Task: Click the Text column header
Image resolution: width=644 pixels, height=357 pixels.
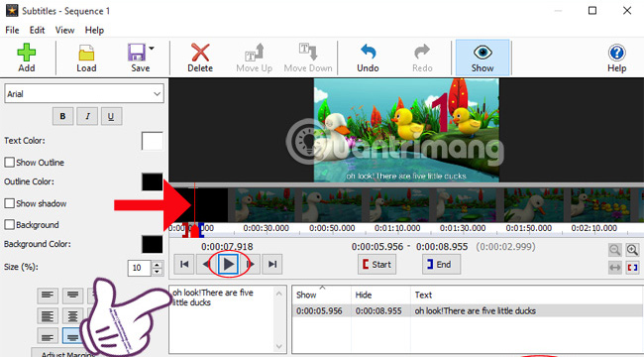Action: [x=527, y=295]
